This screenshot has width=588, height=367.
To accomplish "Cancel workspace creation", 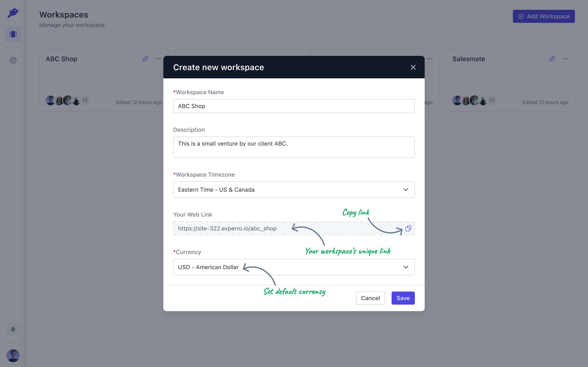I will [x=370, y=298].
